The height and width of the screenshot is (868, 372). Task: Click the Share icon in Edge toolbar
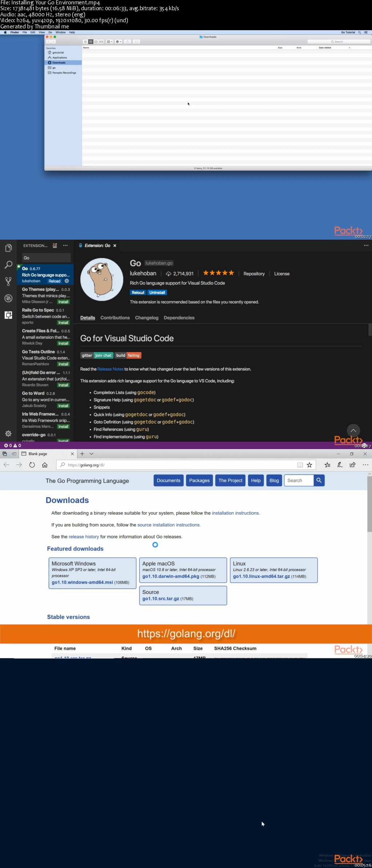pyautogui.click(x=352, y=465)
